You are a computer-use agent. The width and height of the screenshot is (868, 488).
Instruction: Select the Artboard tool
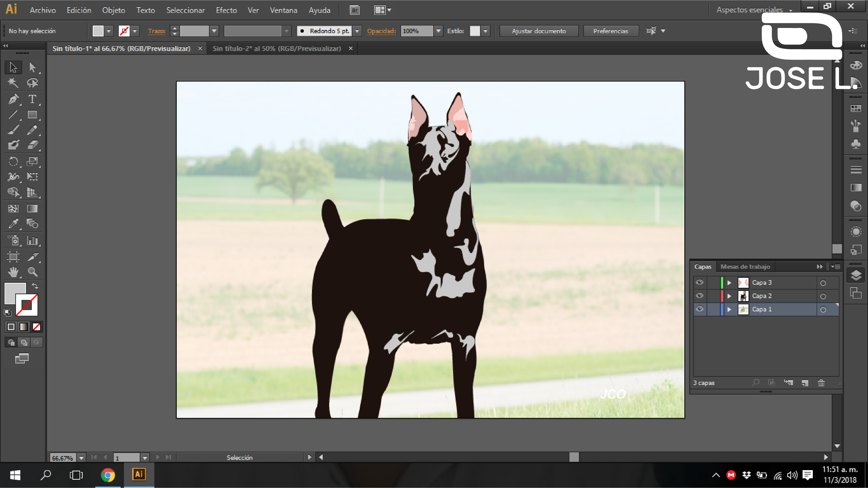14,257
